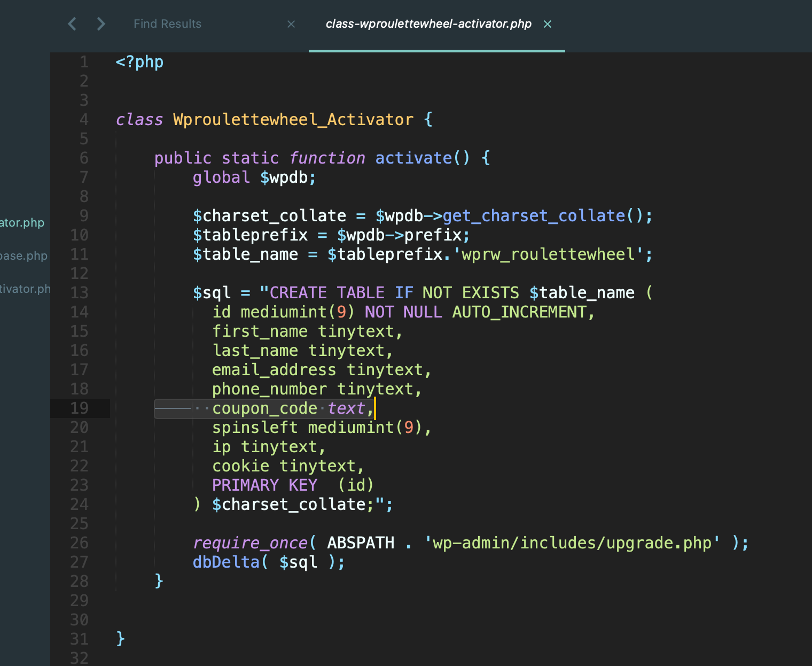Select the class-wproulettewheel-activator.php tab

[x=428, y=24]
